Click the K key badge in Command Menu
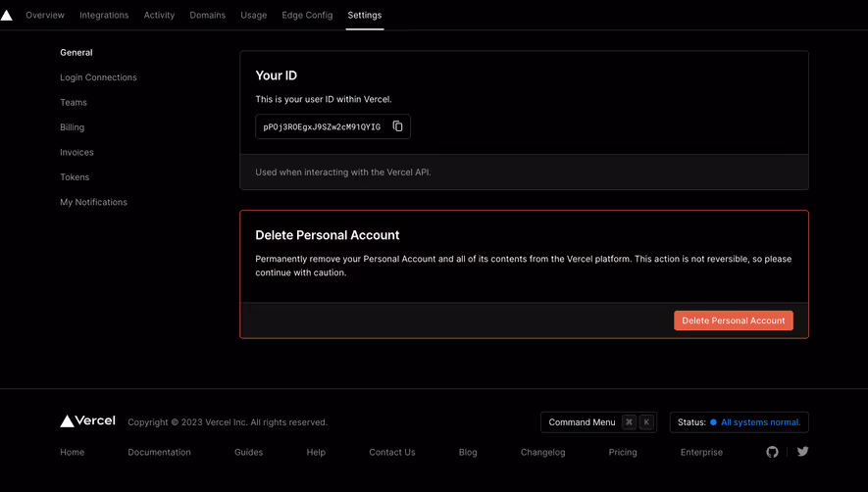Screen dimensions: 868x492 point(646,421)
